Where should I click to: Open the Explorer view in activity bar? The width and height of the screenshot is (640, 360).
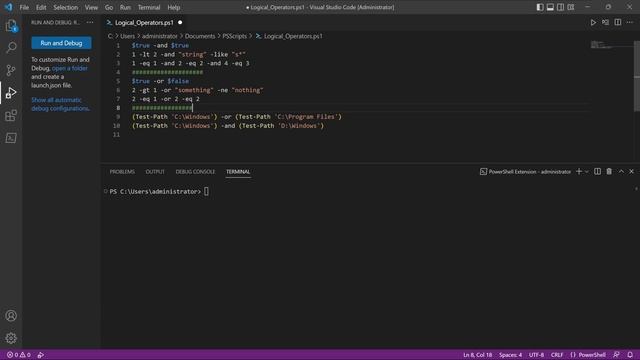coord(11,26)
